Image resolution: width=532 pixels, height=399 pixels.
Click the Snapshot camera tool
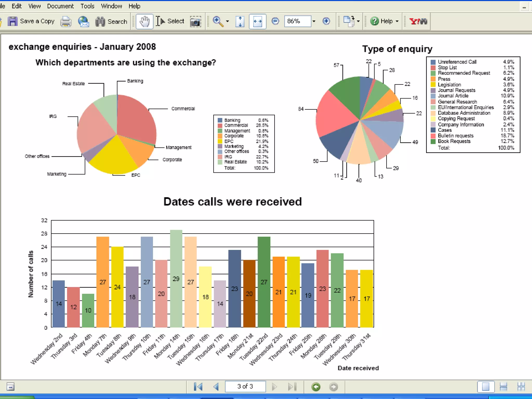tap(195, 21)
